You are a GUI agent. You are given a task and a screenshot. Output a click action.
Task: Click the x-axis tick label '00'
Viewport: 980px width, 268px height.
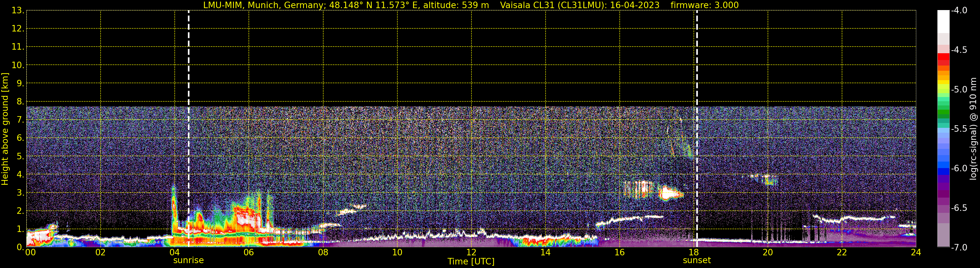point(31,252)
